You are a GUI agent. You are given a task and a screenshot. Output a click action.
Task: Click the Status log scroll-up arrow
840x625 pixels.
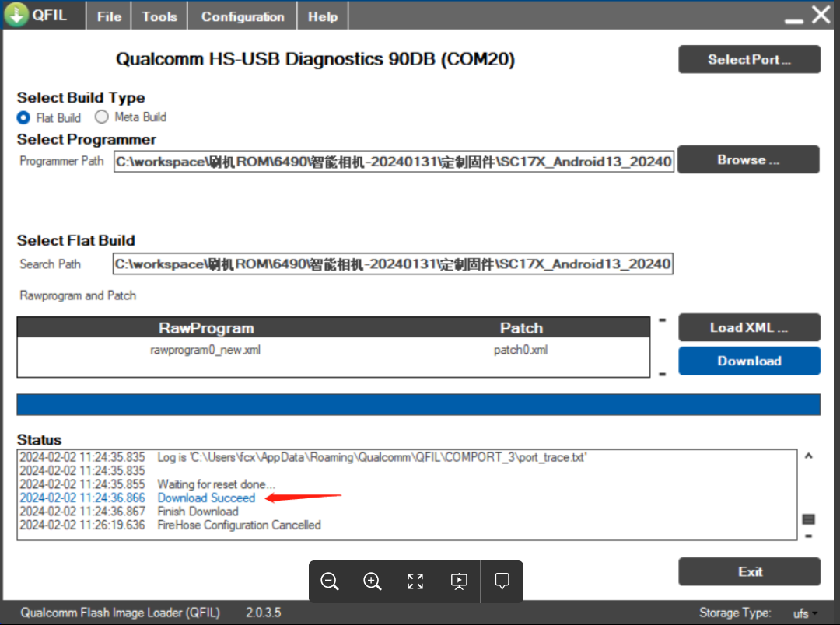pos(809,456)
